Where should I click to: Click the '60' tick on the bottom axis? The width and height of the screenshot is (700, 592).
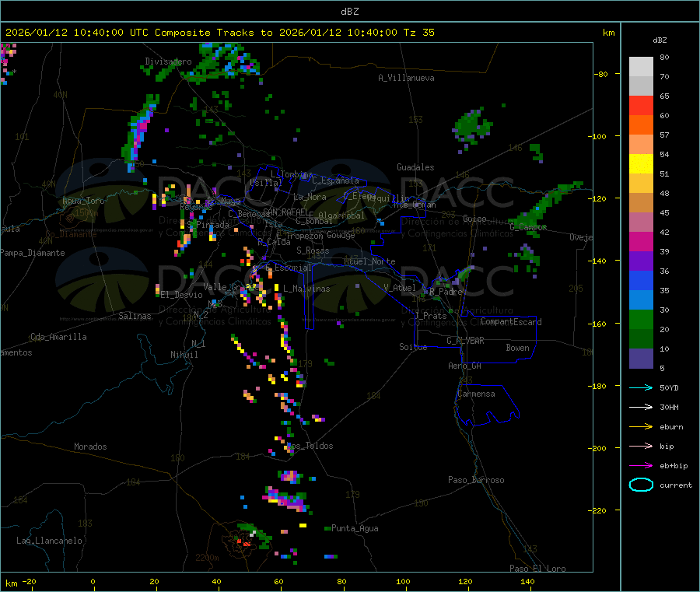tap(278, 581)
